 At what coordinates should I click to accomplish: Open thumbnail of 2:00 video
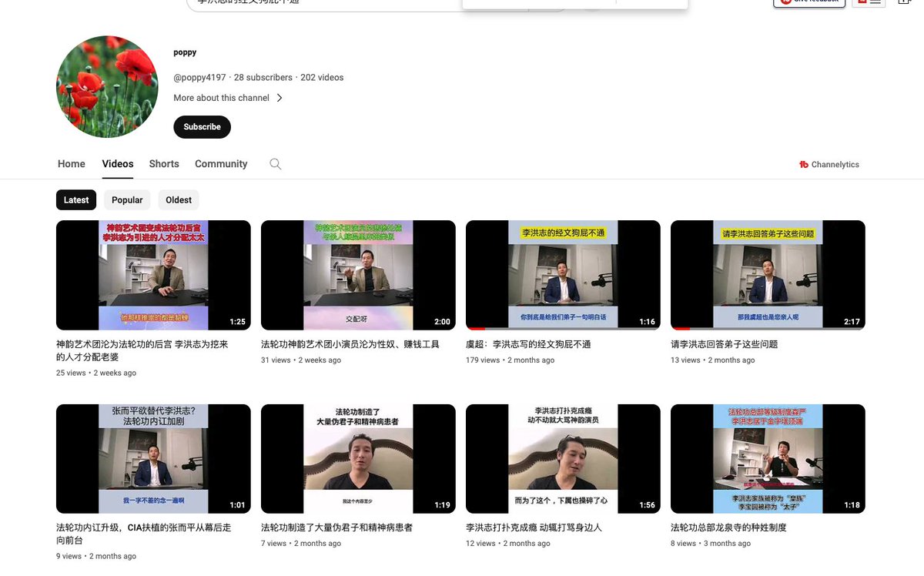point(358,275)
